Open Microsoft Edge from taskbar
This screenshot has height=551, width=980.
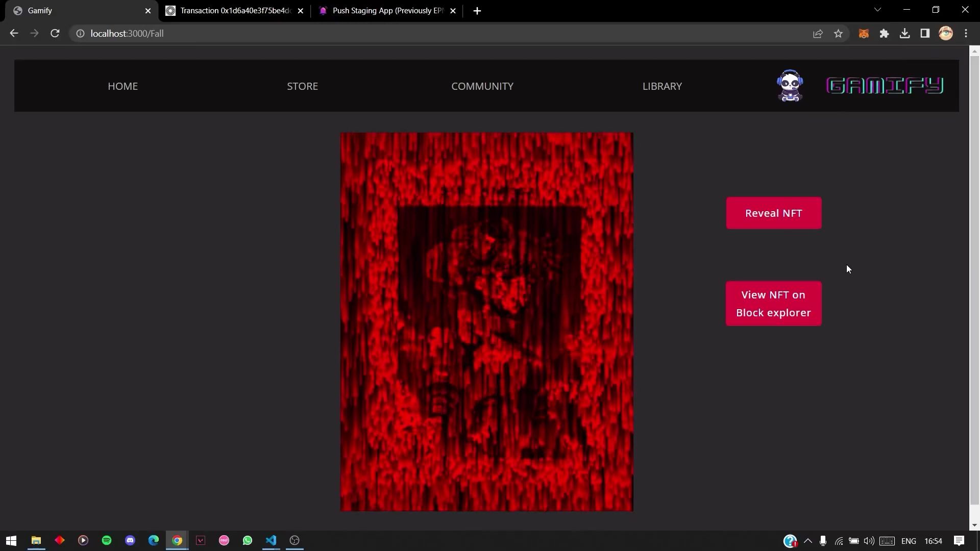tap(154, 541)
